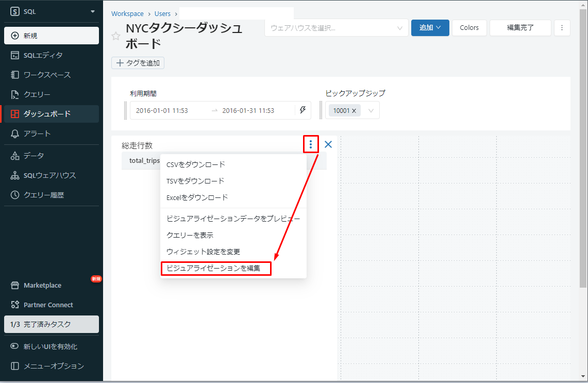Click the lightning bolt icon in date range
This screenshot has width=588, height=383.
click(x=303, y=110)
